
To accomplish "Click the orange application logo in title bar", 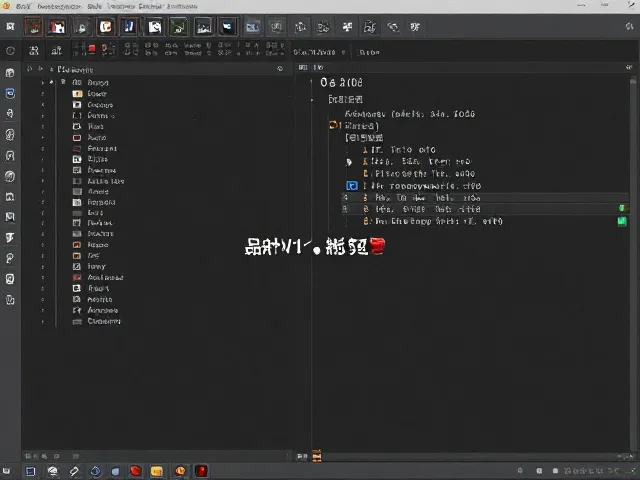I will pos(6,6).
